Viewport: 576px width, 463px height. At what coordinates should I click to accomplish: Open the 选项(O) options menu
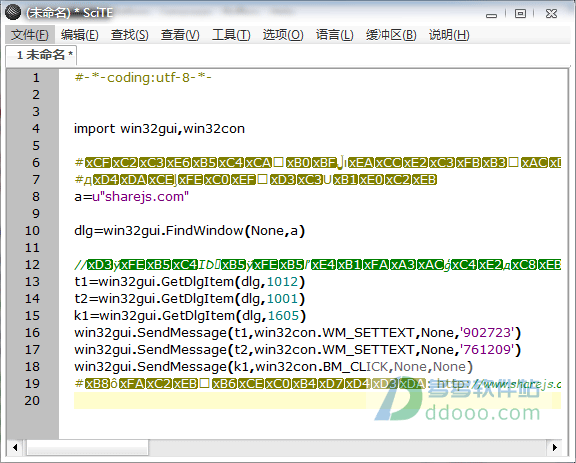pyautogui.click(x=283, y=35)
